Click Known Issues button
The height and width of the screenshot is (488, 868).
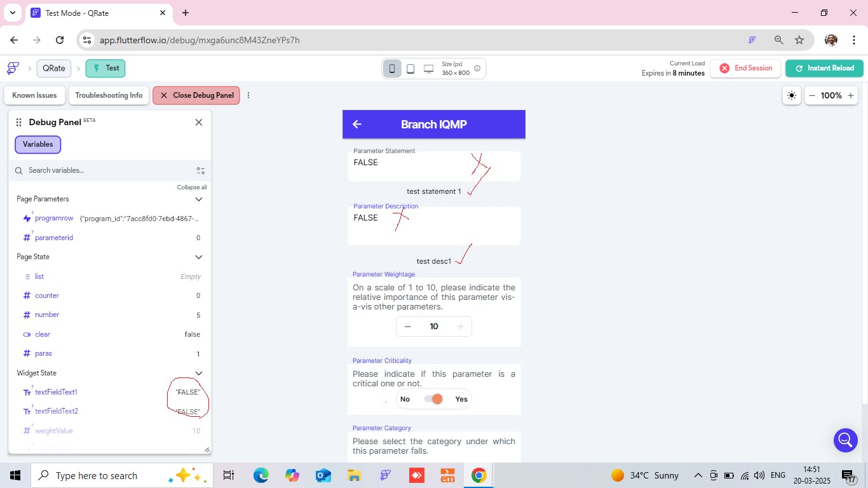[x=34, y=95]
